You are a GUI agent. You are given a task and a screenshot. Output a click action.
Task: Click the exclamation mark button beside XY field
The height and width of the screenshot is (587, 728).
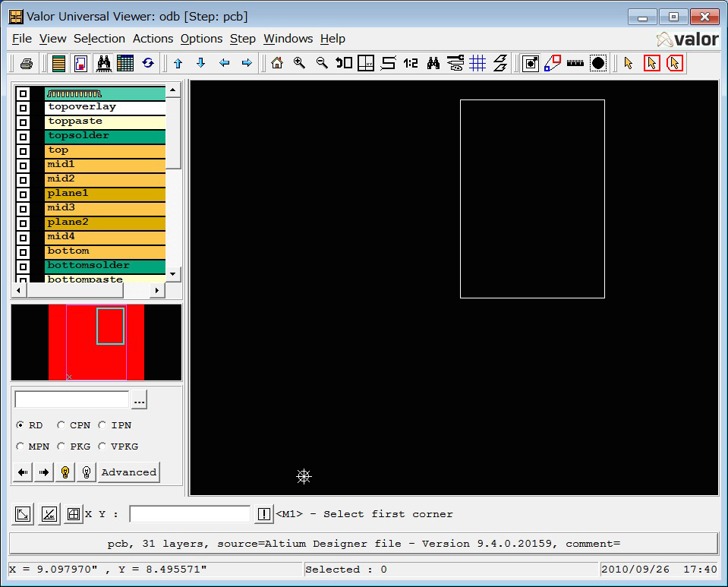(263, 514)
